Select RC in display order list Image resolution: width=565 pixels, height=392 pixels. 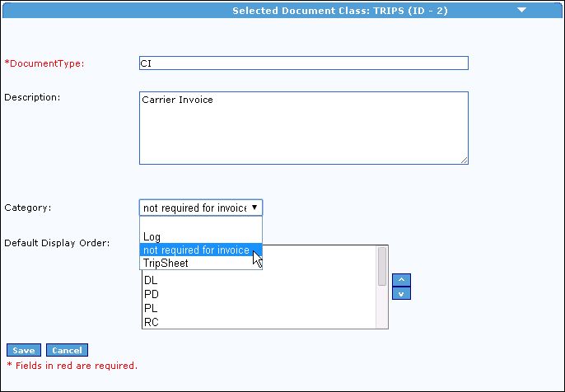coord(259,322)
